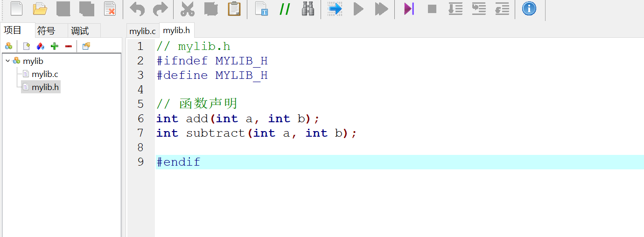Start debugging with purple play-bar icon
This screenshot has width=644, height=237.
[409, 8]
